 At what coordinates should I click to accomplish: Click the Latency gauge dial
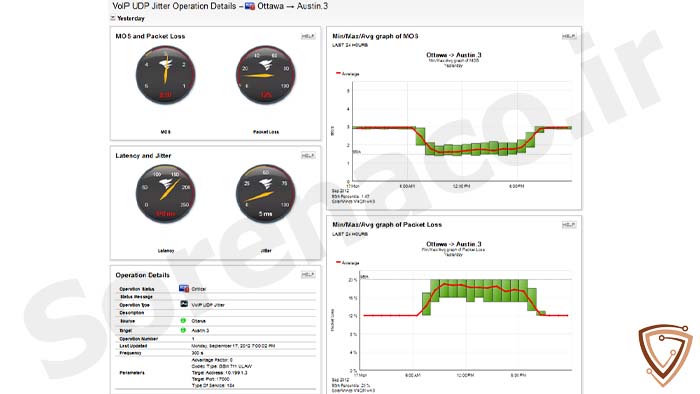point(166,194)
